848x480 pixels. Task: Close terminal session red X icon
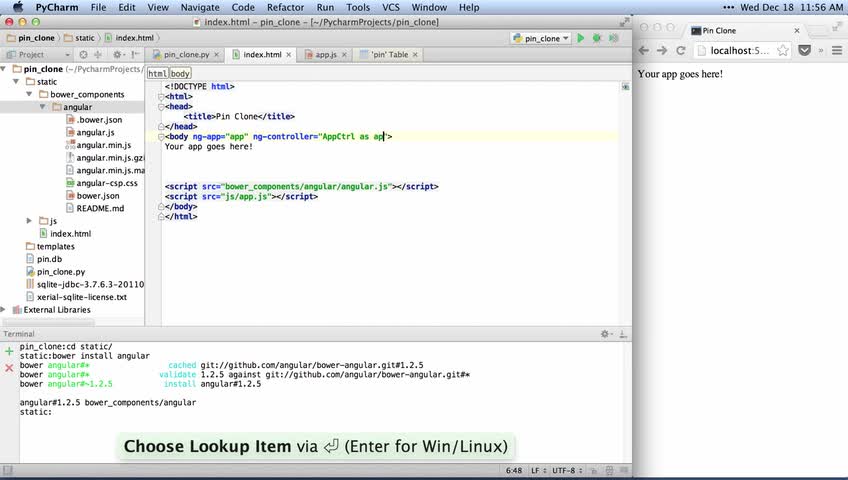[x=9, y=368]
